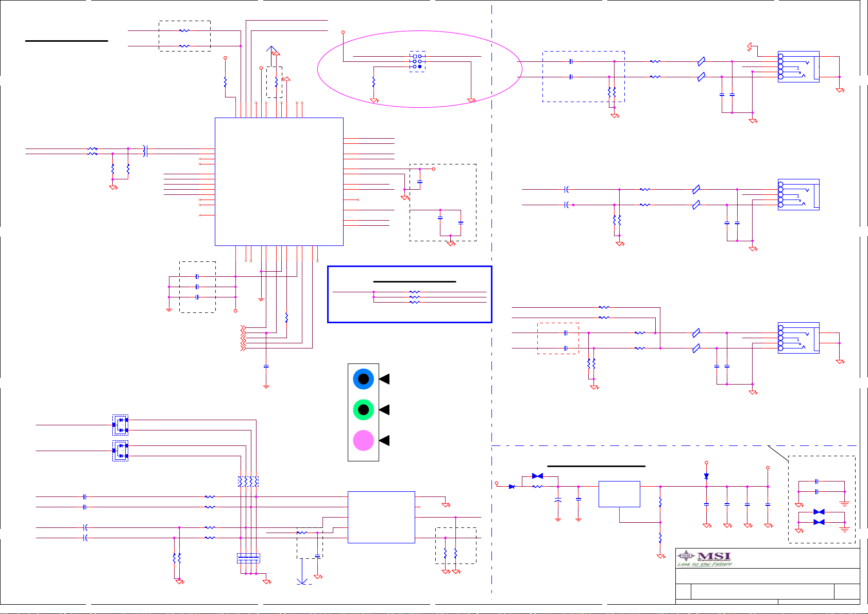Select the large central IC block

(x=279, y=181)
